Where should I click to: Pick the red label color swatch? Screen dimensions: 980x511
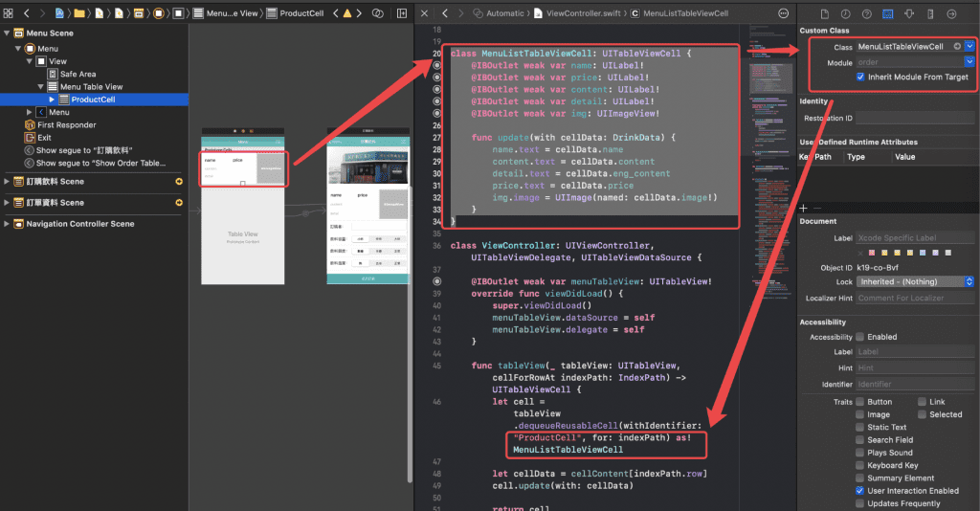[x=873, y=253]
